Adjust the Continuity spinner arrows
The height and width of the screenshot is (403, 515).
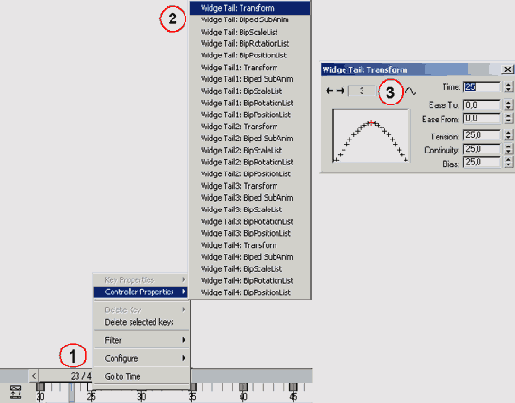508,149
